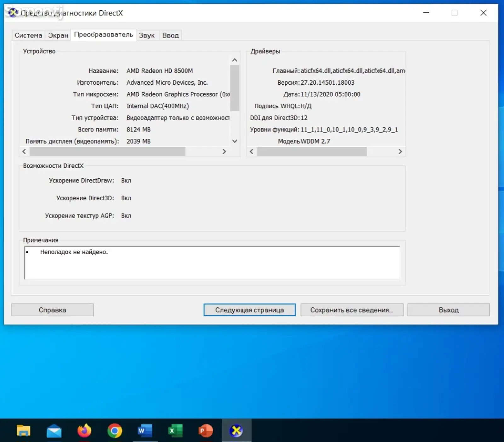Click the Internal DAC(400MHz) value
Image resolution: width=504 pixels, height=442 pixels.
tap(158, 106)
